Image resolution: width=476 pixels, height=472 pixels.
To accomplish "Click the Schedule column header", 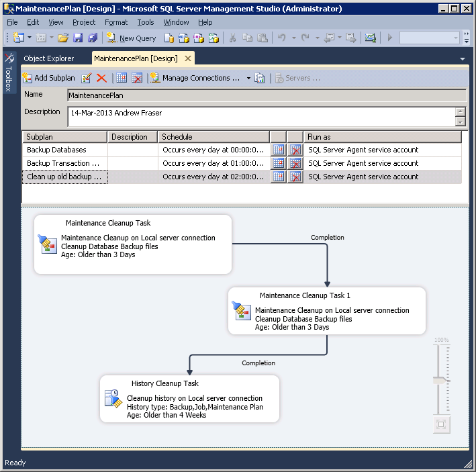I will point(213,137).
